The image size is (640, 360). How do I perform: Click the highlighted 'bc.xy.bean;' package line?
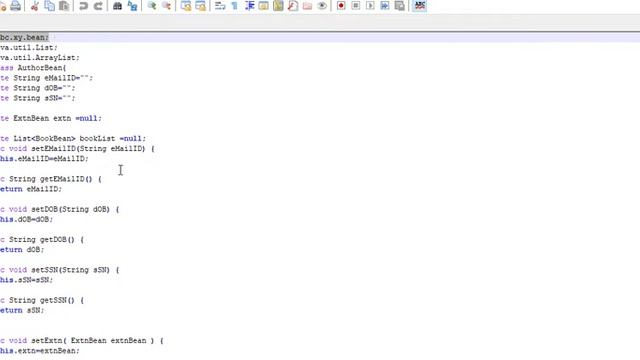(24, 38)
